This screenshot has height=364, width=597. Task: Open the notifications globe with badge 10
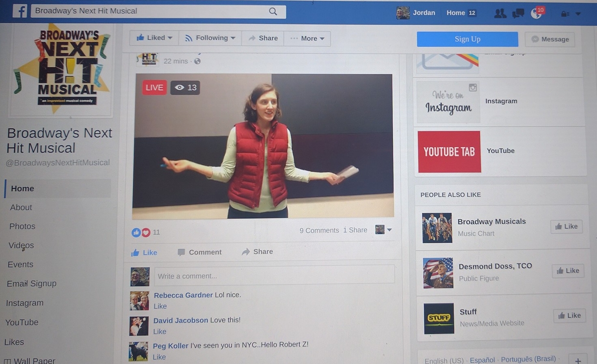coord(537,13)
